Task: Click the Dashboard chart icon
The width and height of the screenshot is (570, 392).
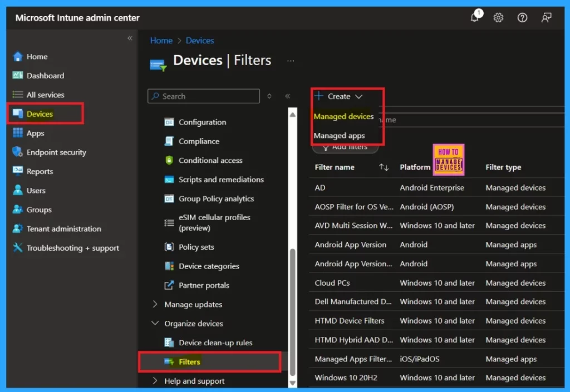Action: (x=17, y=76)
